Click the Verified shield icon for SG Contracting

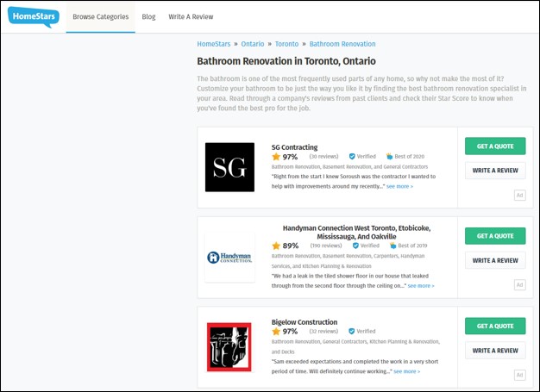click(x=352, y=157)
